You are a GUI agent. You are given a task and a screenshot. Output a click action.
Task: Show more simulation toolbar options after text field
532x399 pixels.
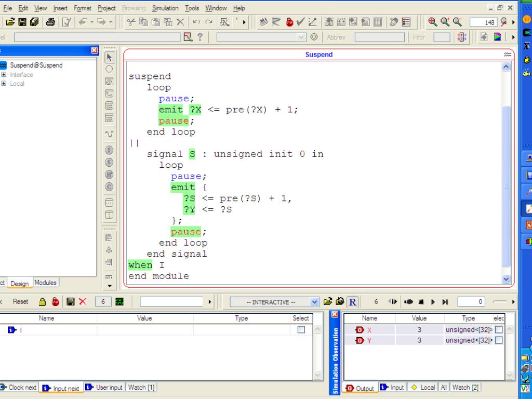pos(210,302)
